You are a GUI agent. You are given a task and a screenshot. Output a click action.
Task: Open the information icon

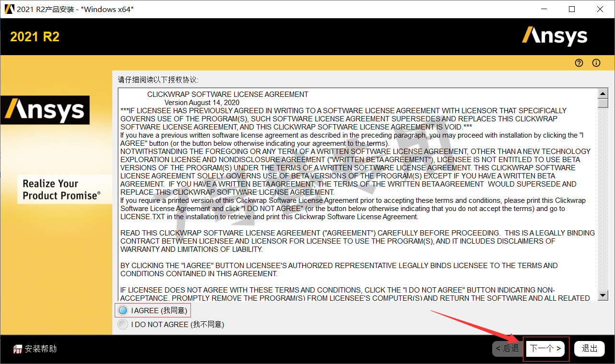click(x=596, y=63)
